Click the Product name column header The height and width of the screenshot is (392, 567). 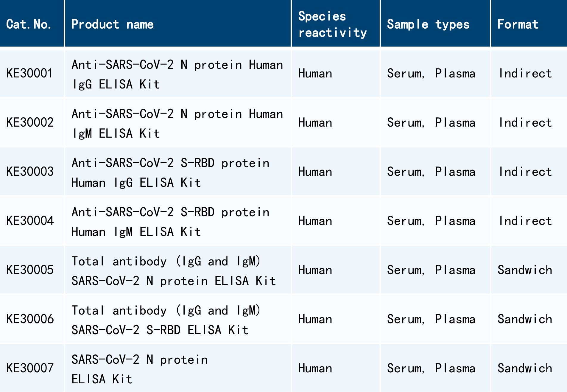tap(113, 24)
